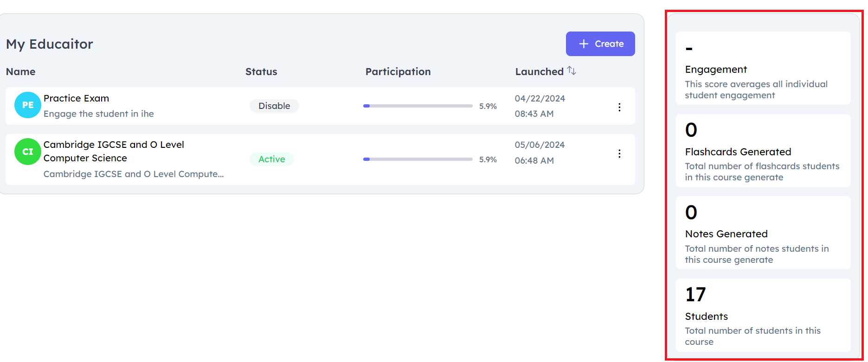Select the Engagement score card
Image resolution: width=868 pixels, height=362 pixels.
[x=763, y=69]
